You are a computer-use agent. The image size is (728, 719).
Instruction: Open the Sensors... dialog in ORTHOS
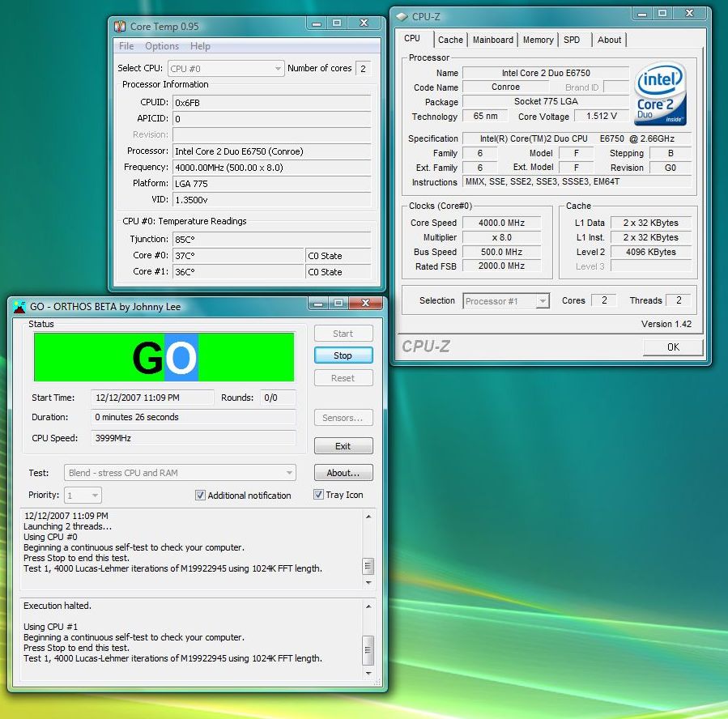(x=343, y=418)
